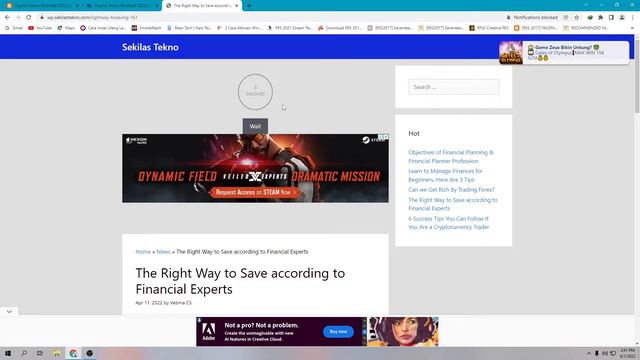Open the 'Cara Instal Ulang' bookmark
This screenshot has height=360, width=640.
point(103,28)
